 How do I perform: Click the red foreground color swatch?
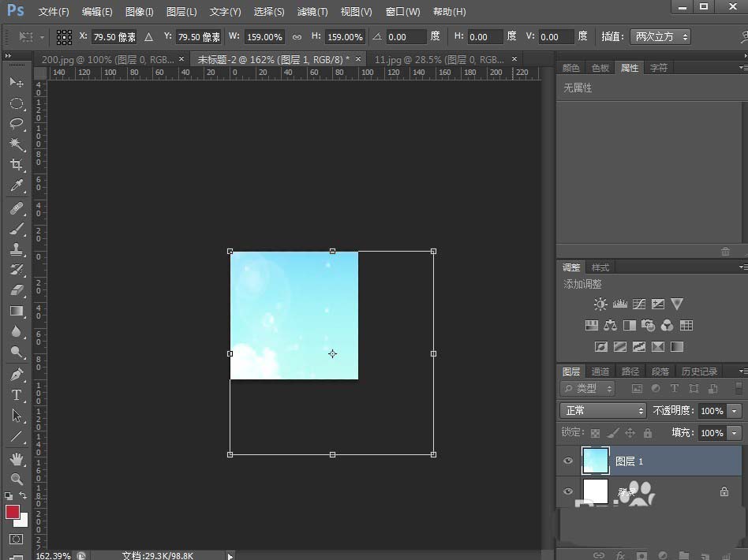13,512
